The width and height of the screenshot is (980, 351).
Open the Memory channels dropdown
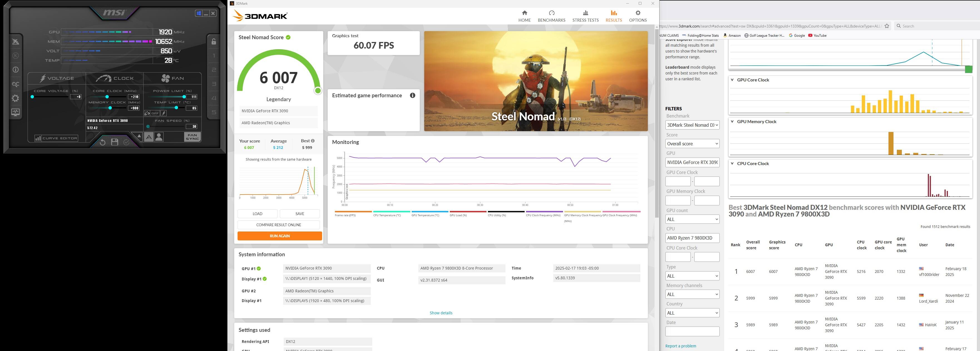point(692,294)
